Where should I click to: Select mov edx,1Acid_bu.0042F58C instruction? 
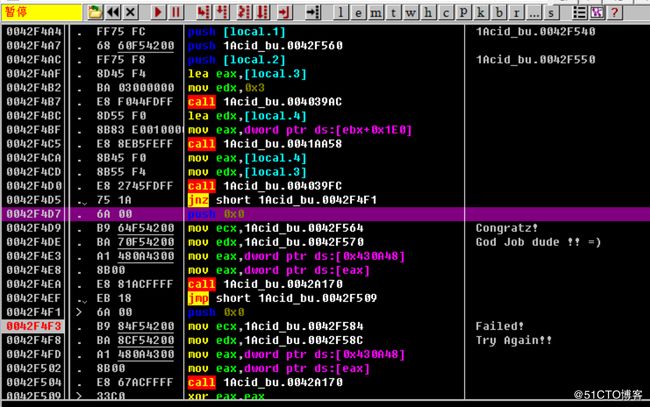point(276,341)
